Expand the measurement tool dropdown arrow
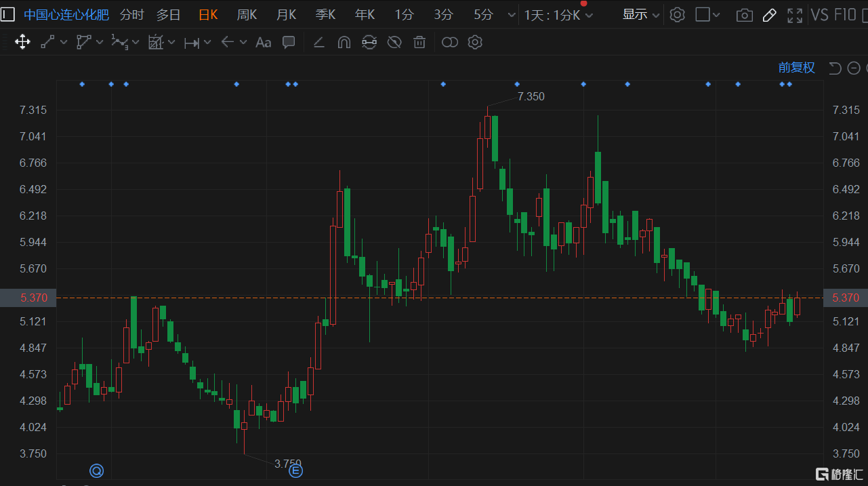Screen dimensions: 868x486 pos(171,43)
